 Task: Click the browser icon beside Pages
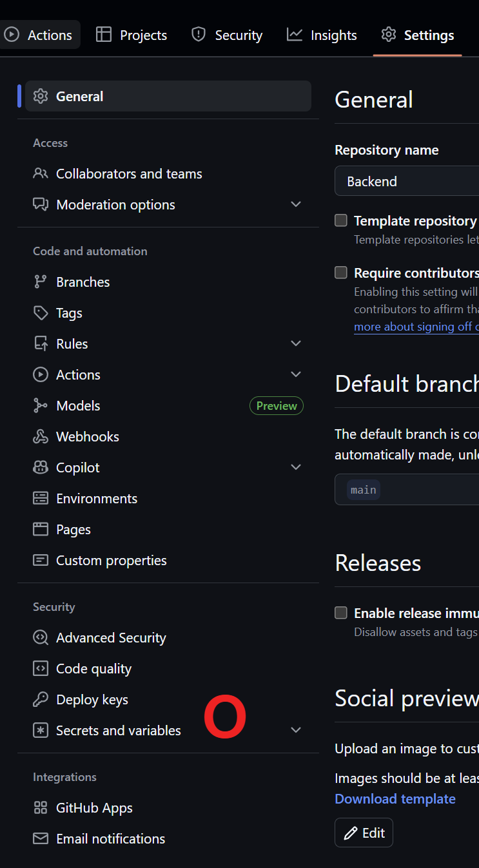[x=41, y=530]
